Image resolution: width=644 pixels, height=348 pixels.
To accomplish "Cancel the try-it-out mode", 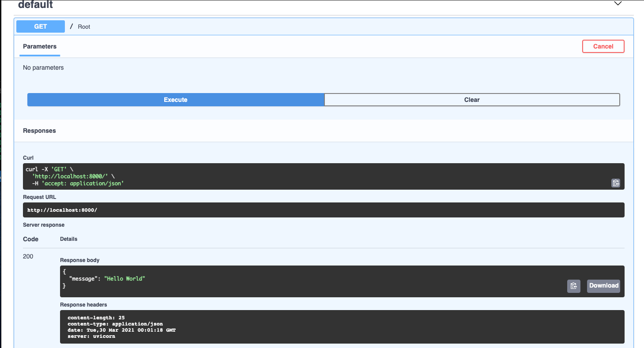I will tap(603, 46).
